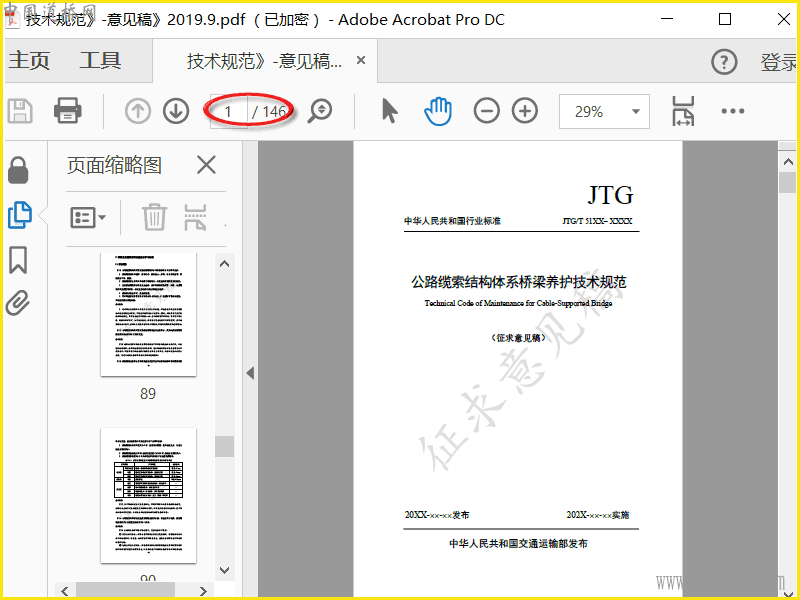Select the page 89 thumbnail
Screen dimensions: 800x600
[148, 314]
